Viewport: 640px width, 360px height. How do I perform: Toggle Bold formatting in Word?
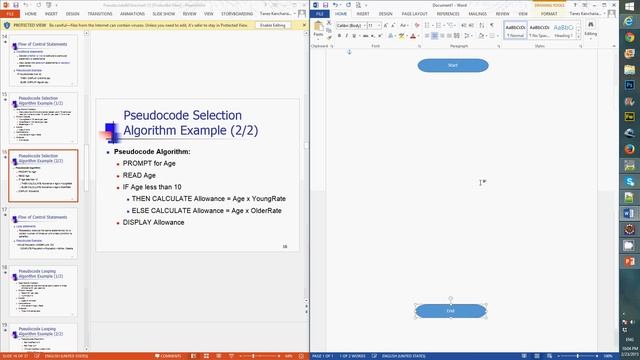tap(339, 36)
